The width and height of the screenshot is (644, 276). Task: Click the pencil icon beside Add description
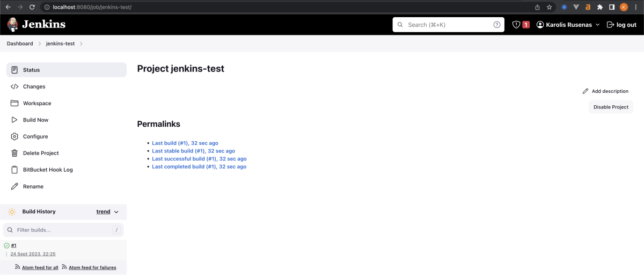point(586,91)
